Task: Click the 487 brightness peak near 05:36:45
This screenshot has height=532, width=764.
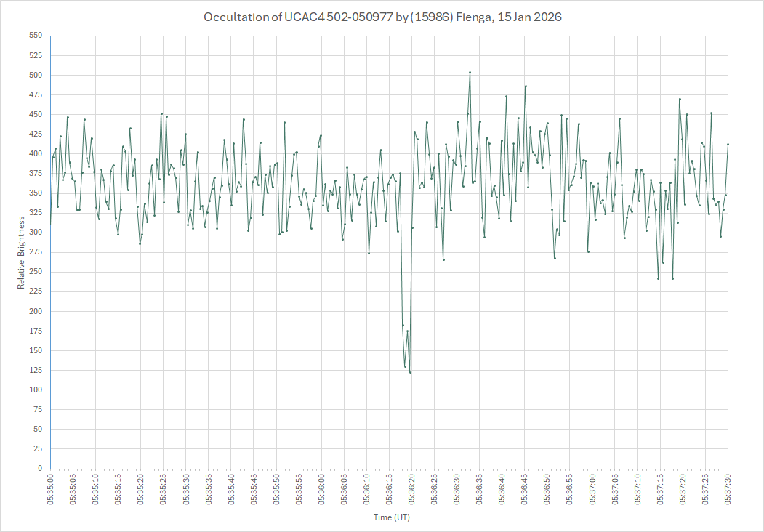Action: (x=526, y=86)
